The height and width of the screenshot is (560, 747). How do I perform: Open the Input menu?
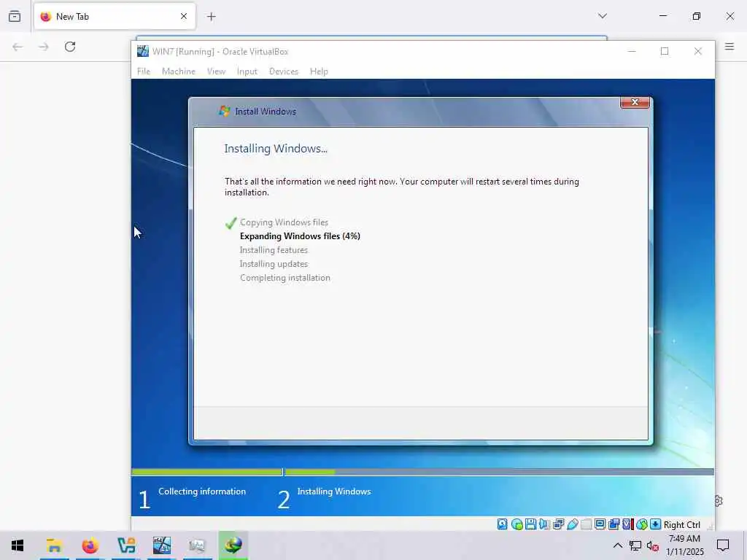pos(247,71)
